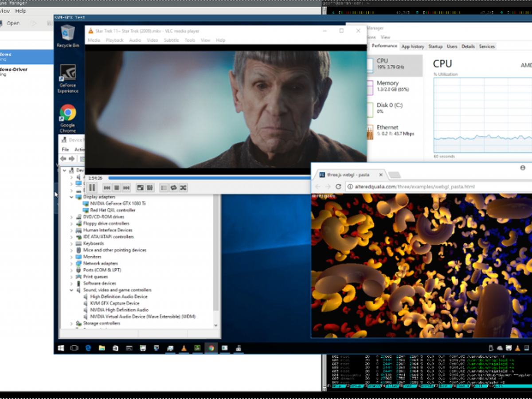Toggle VLC fullscreen video button
The image size is (532, 399).
[x=140, y=188]
